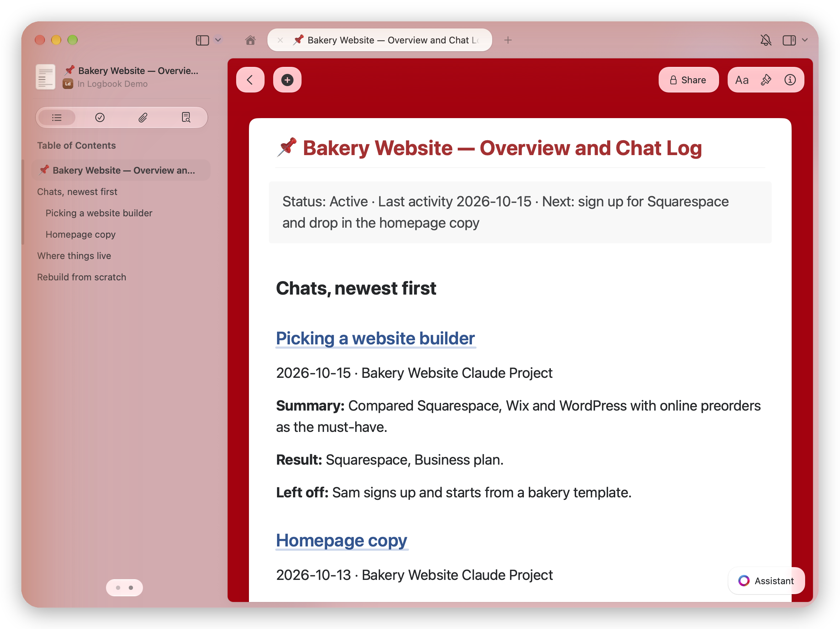Screen dimensions: 840x629
Task: Click the Result: Squarespace, Business plan line
Action: pyautogui.click(x=390, y=460)
